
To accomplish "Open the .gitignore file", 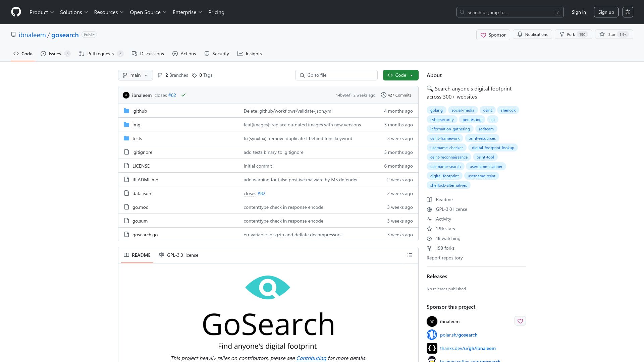I will [142, 152].
